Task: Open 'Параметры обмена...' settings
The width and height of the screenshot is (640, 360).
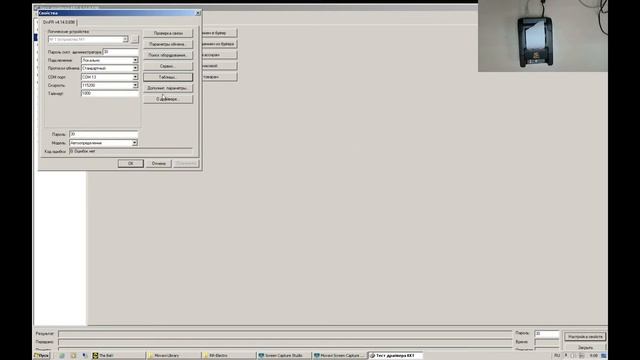Action: [x=168, y=44]
